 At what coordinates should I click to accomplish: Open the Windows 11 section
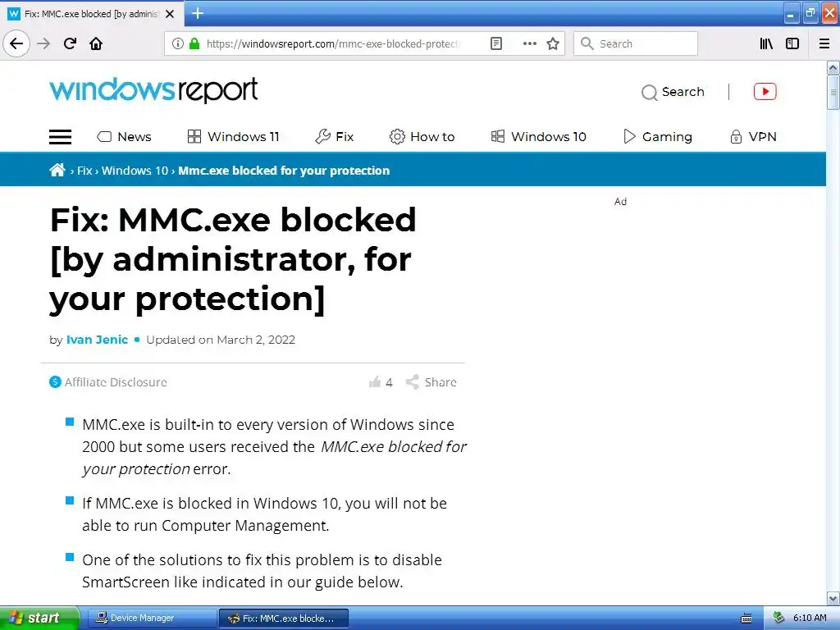coord(234,137)
